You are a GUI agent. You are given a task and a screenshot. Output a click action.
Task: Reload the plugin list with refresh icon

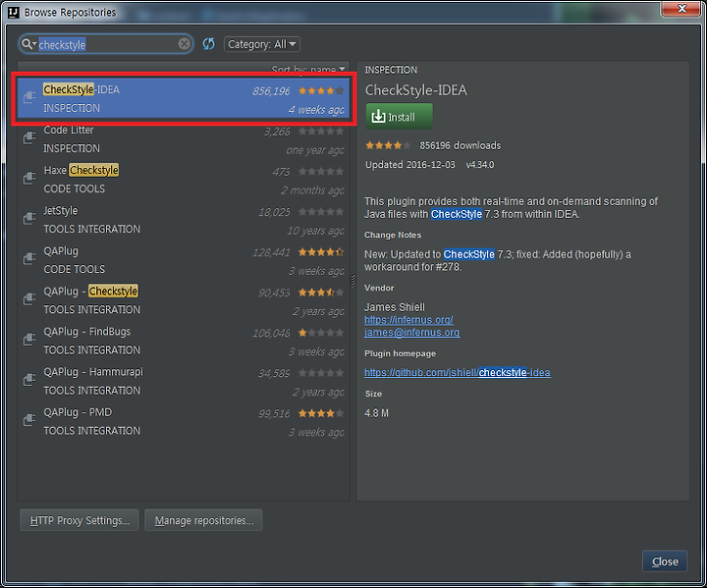click(x=208, y=44)
